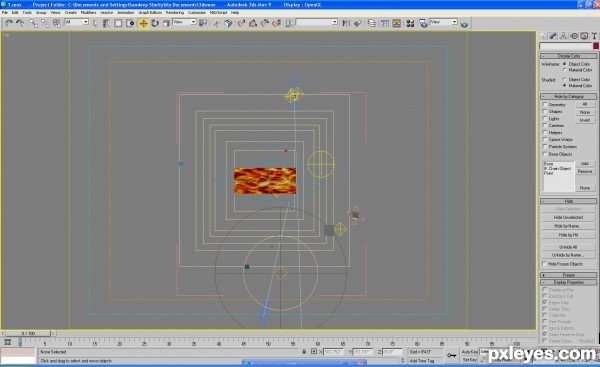Click the object color swatch
This screenshot has width=600, height=367.
click(596, 46)
